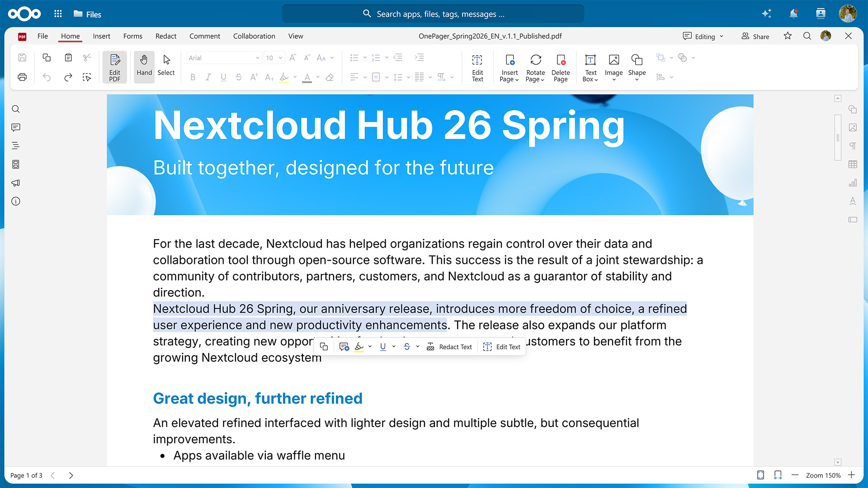The image size is (868, 488).
Task: Click the Zoom 150% label
Action: pyautogui.click(x=823, y=475)
